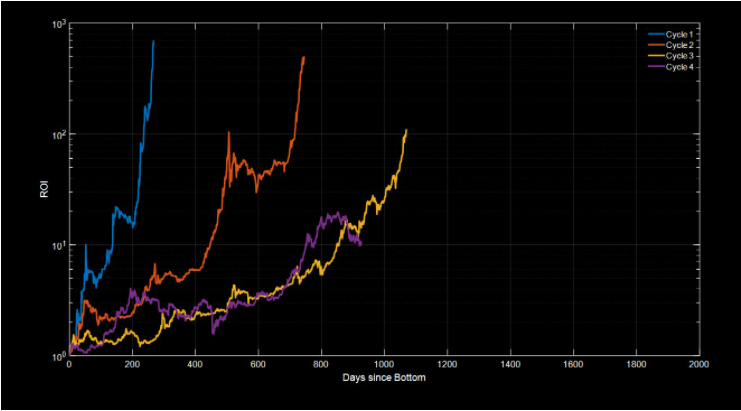Click the x-axis tick label 1800
The height and width of the screenshot is (411, 741).
click(x=636, y=364)
